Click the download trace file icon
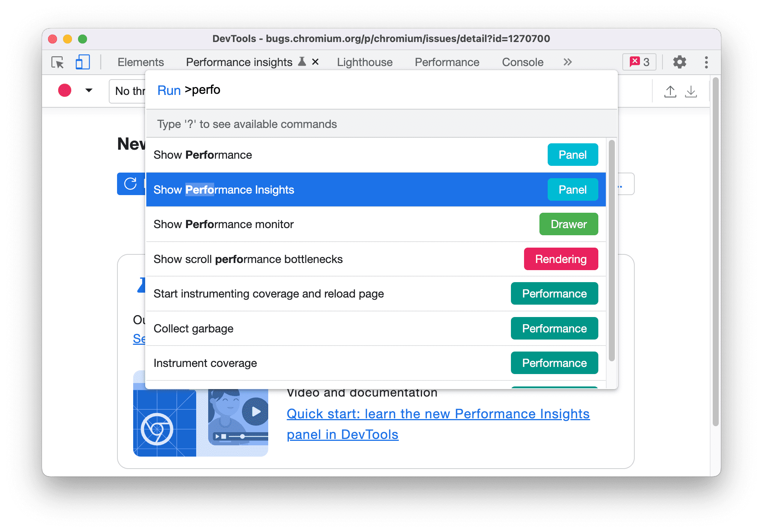 coord(695,91)
